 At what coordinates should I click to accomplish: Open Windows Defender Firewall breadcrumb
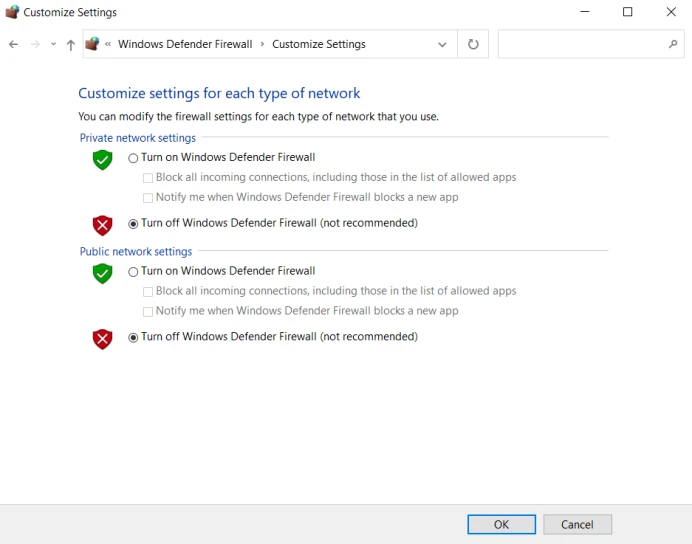tap(185, 44)
